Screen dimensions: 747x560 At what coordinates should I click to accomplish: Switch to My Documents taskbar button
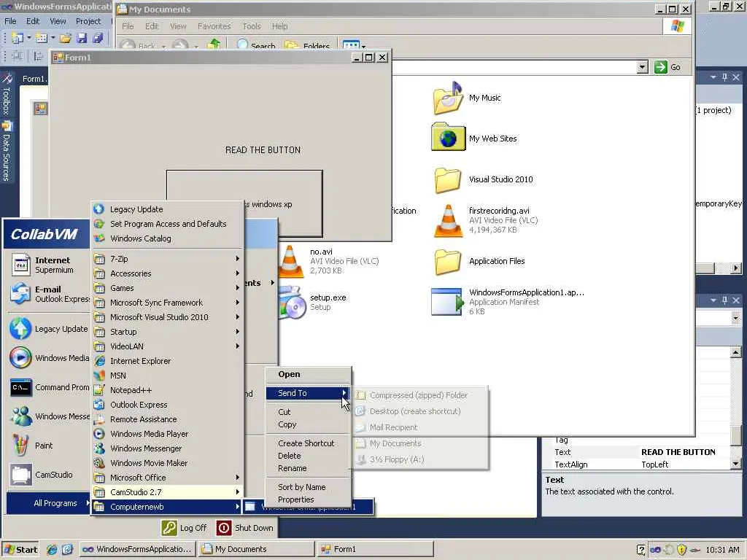click(257, 549)
